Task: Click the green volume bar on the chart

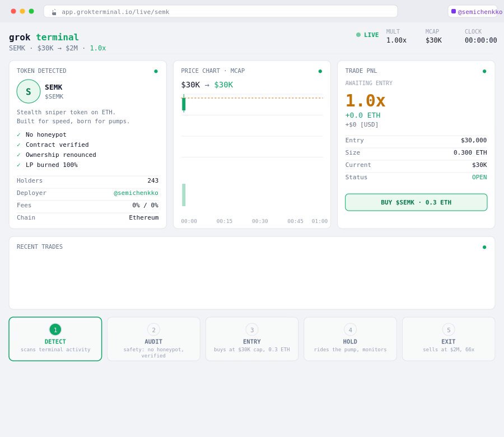Action: click(184, 195)
